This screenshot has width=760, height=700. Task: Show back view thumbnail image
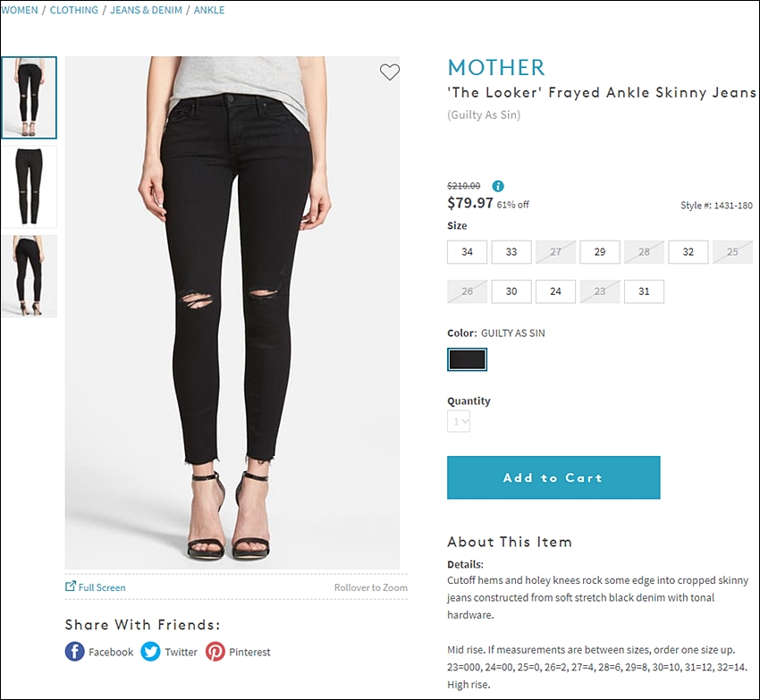coord(30,276)
